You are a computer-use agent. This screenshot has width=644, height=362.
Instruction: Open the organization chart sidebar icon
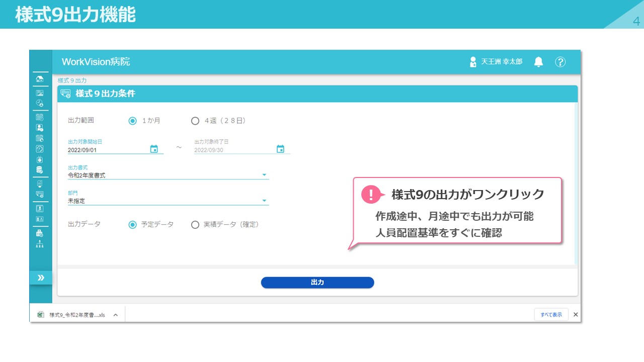[x=40, y=244]
